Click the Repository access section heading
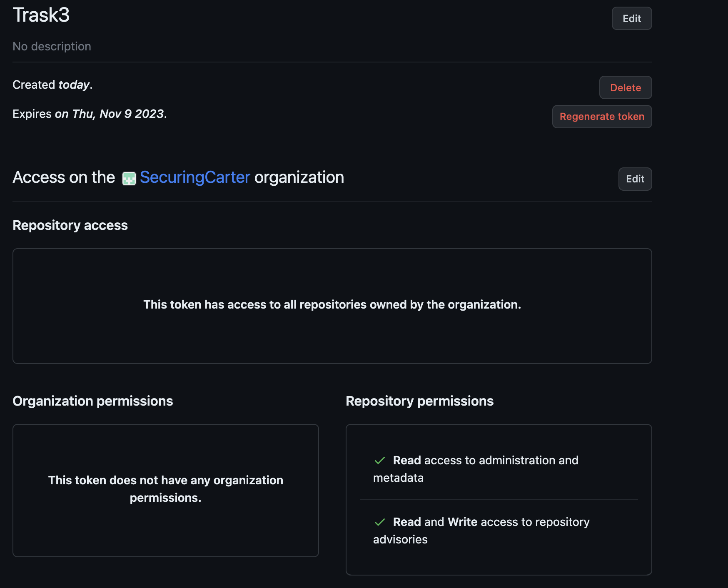Screen dimensions: 728x588 coord(70,225)
